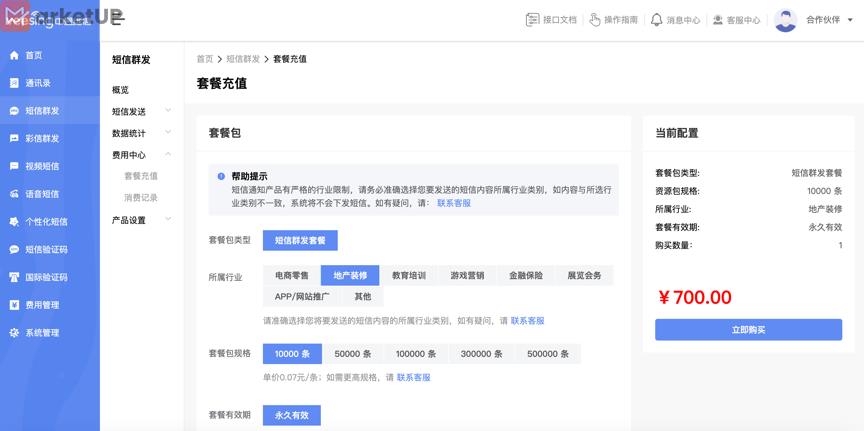Click the 立即购买 button
Viewport: 864px width, 431px height.
pos(748,330)
